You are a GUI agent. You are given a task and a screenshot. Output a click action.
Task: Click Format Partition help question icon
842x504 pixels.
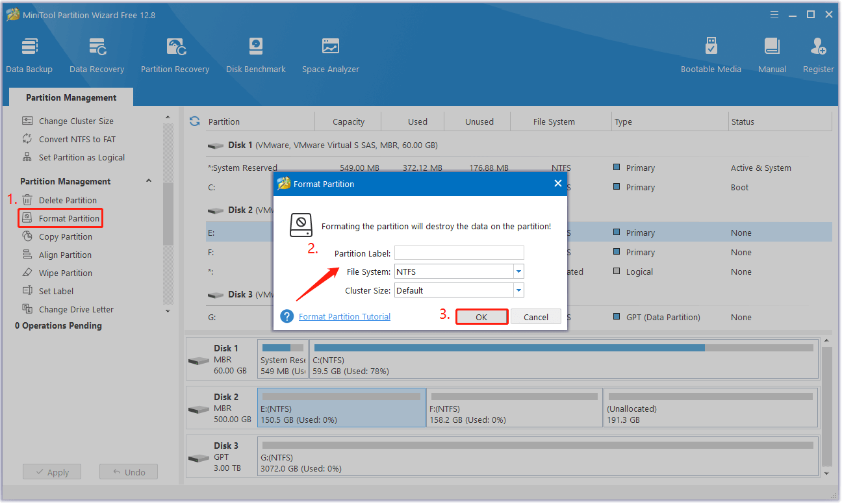tap(287, 316)
